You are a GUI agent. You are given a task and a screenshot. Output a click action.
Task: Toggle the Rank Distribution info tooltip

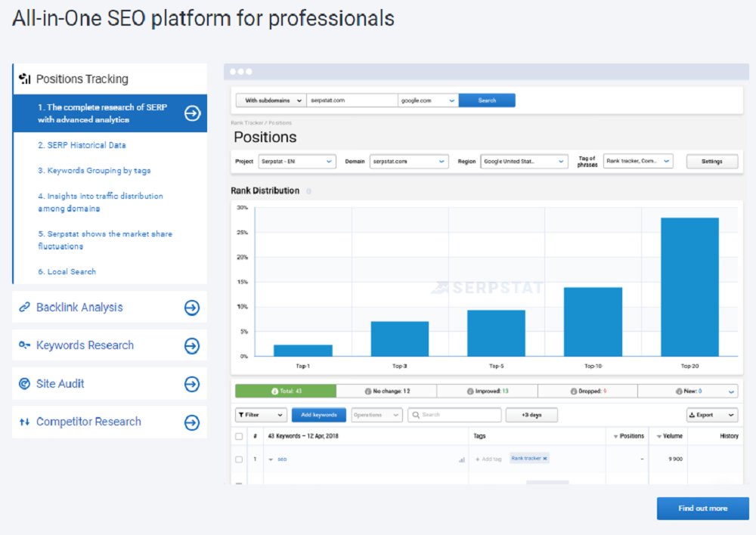pos(308,190)
